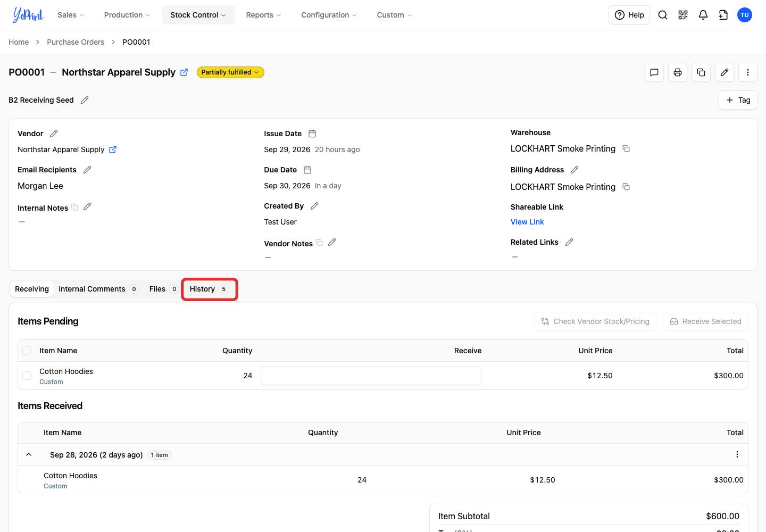The height and width of the screenshot is (532, 766).
Task: Open the TU user avatar menu
Action: point(745,15)
